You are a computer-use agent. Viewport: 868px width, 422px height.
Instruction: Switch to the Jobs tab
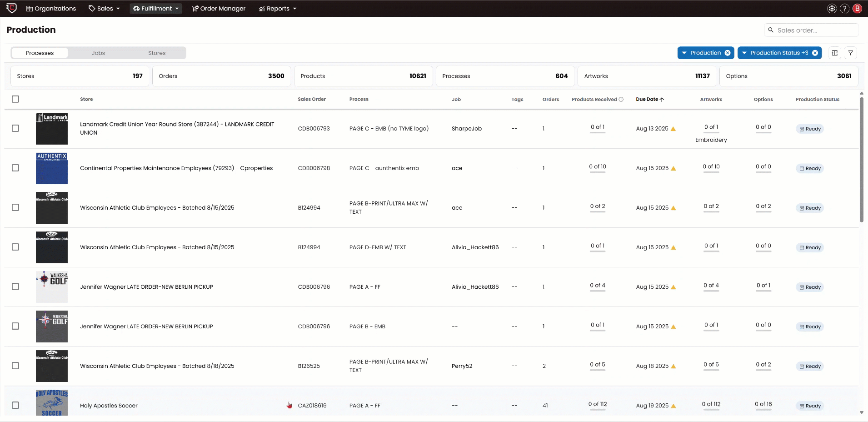[98, 53]
